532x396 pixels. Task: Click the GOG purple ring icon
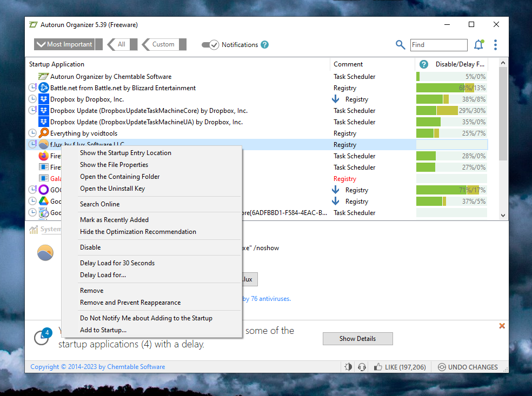(43, 190)
